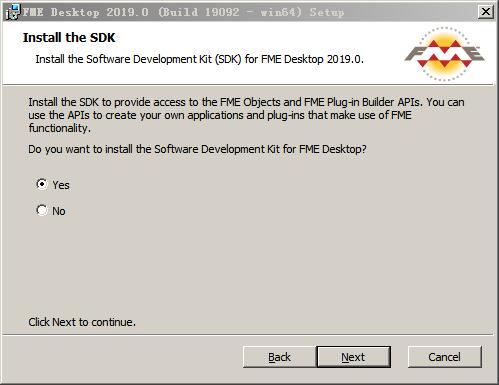Click the "Install the SDK" heading
Image resolution: width=499 pixels, height=385 pixels.
[x=69, y=38]
